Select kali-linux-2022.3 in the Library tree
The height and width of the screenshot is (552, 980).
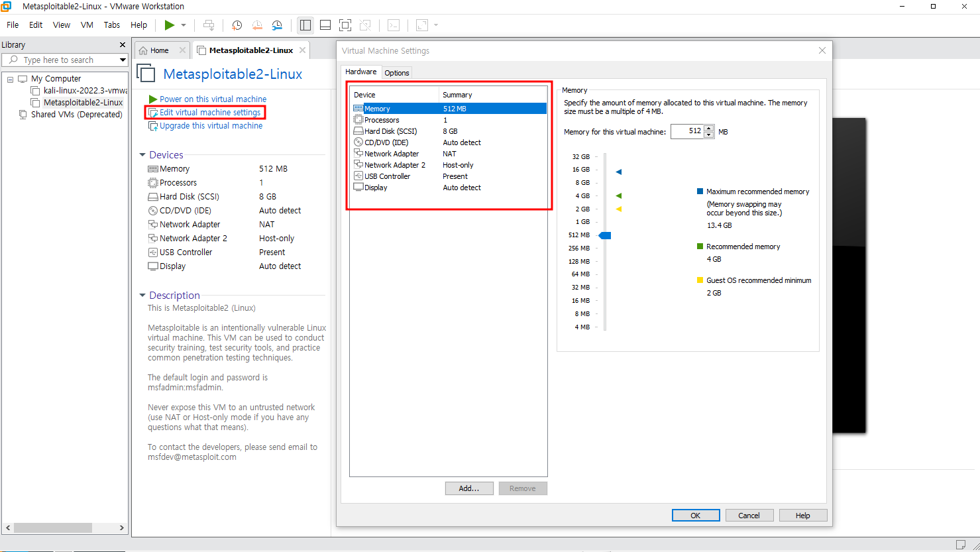(x=79, y=90)
